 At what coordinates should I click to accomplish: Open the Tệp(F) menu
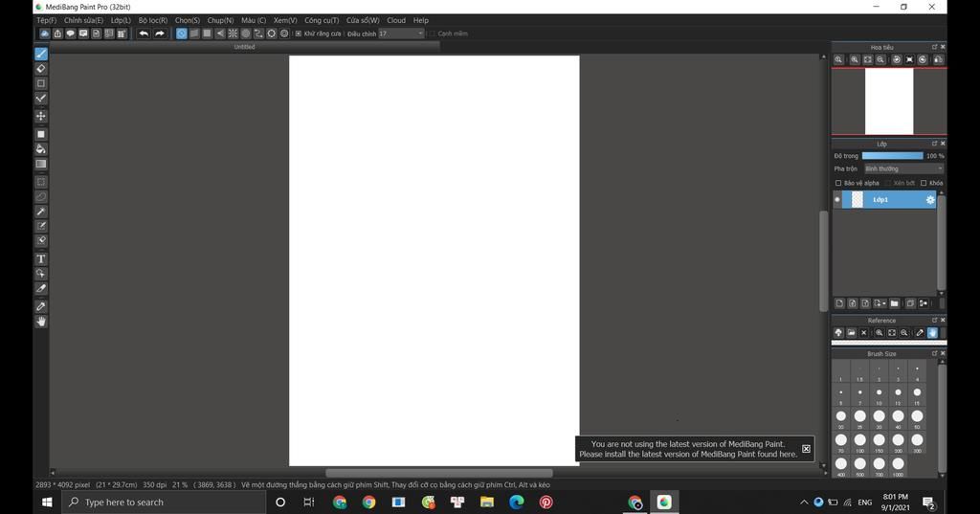(46, 20)
